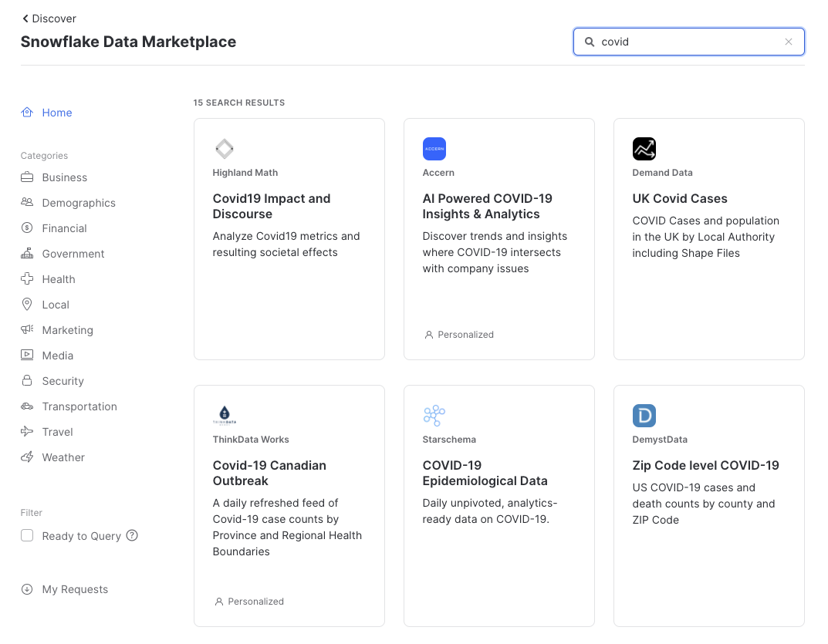The height and width of the screenshot is (644, 828).
Task: Click inside the covid search box
Action: pyautogui.click(x=687, y=42)
